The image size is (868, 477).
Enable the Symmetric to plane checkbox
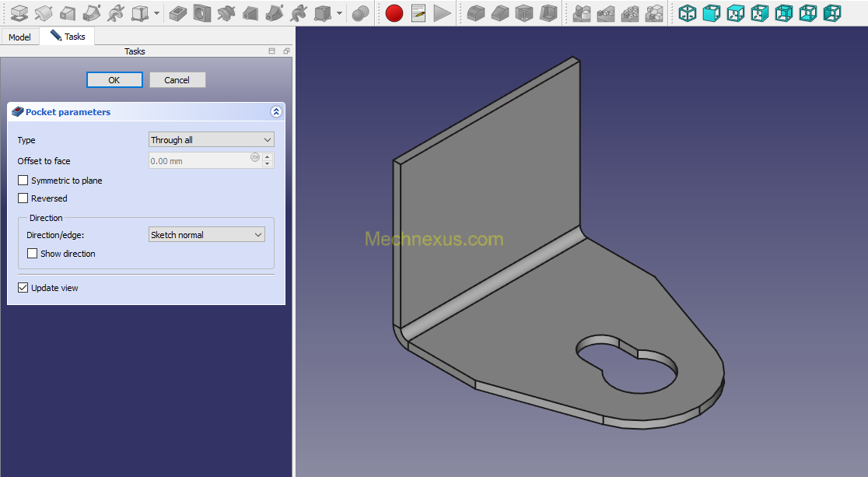[23, 180]
